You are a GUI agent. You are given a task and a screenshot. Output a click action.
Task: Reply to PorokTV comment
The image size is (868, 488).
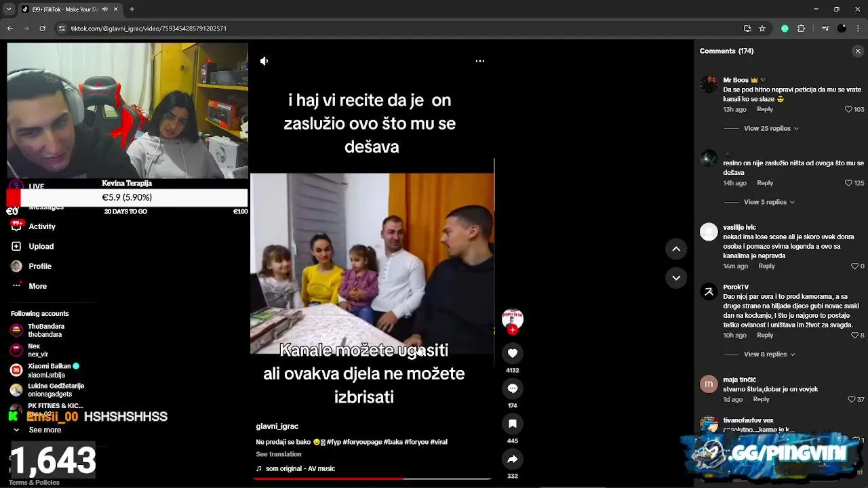click(x=765, y=335)
